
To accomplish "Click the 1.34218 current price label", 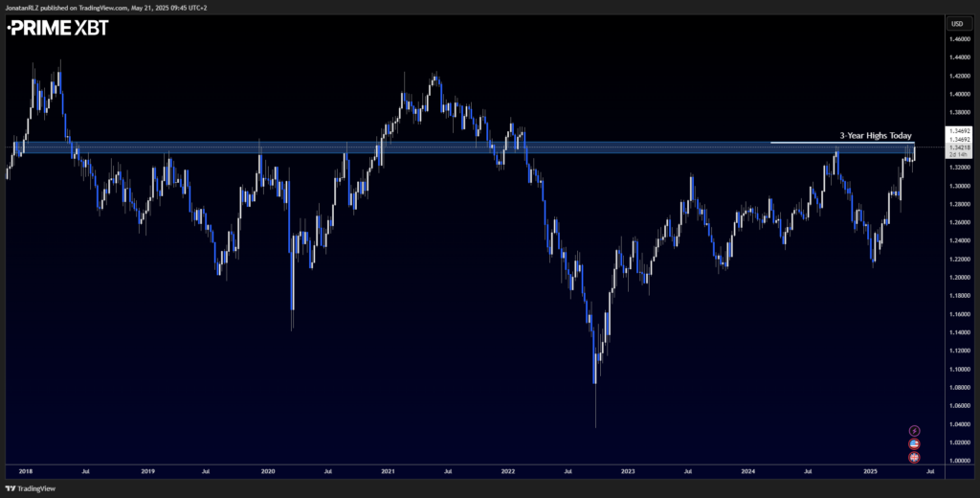I will [x=957, y=147].
